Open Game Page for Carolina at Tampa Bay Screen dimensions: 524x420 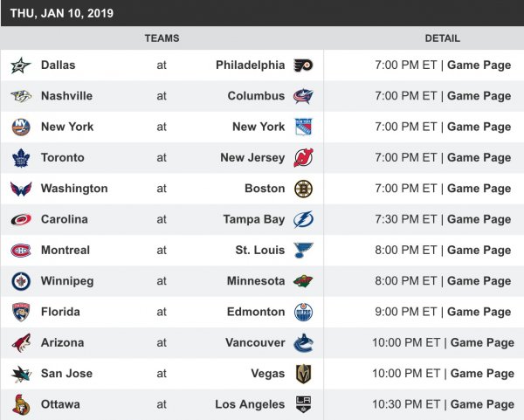[x=479, y=220]
